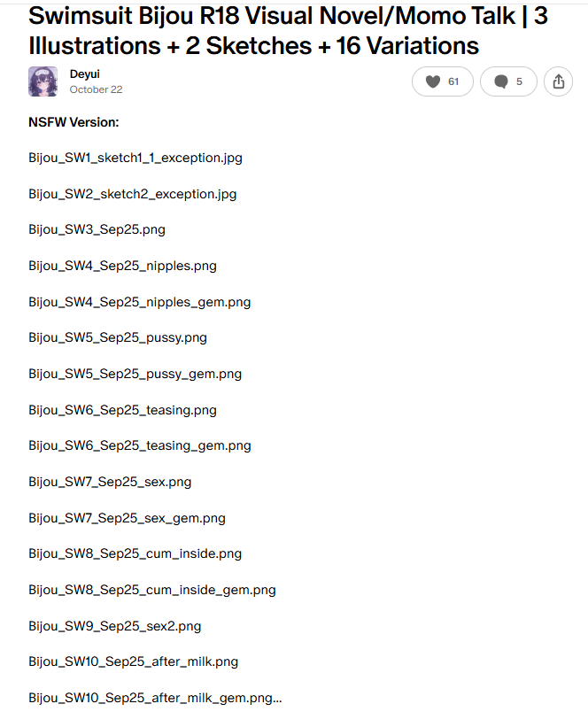Select the NSFW Version heading text

(x=73, y=122)
